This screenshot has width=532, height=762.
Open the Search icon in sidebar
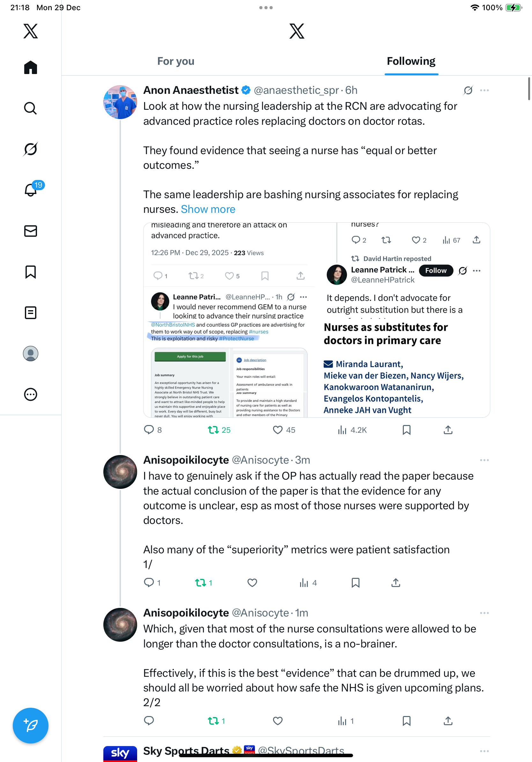tap(31, 108)
